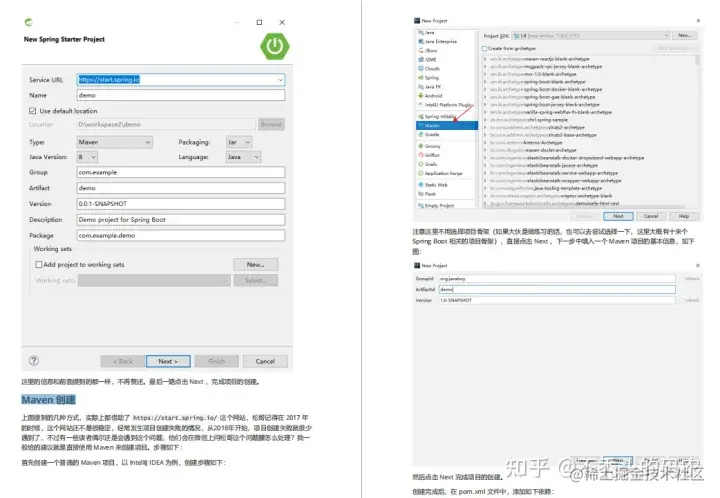Select Grails project type
720x498 pixels.
[428, 164]
